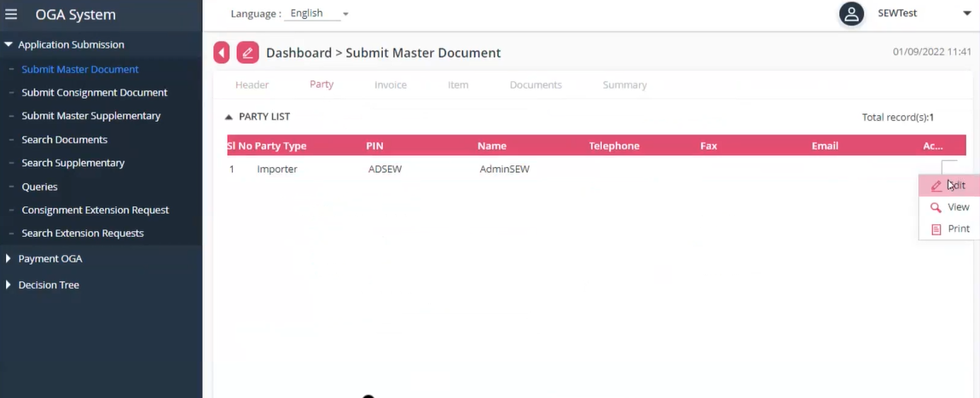Open Submit Consignment Document link
Image resolution: width=980 pixels, height=398 pixels.
click(95, 92)
